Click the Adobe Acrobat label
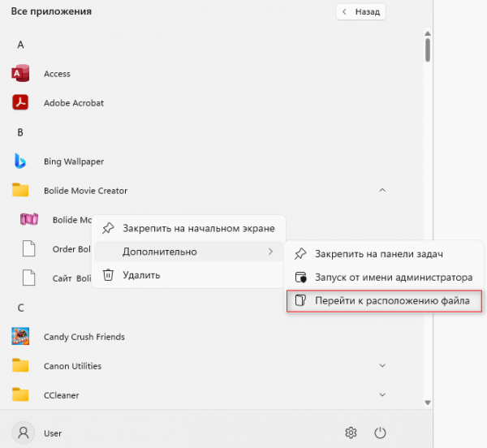Screen dimensions: 487x448 coord(74,103)
